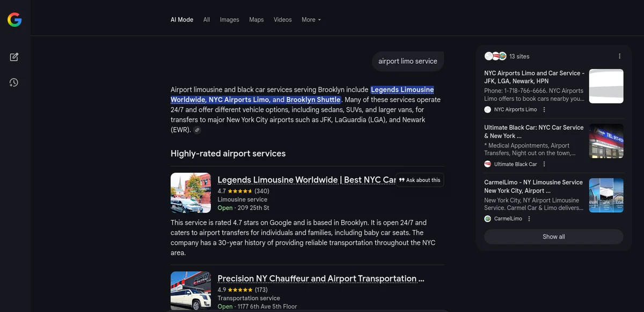Screen dimensions: 644x312
Task: Click the 'airport limo service' query chip
Action: (x=408, y=61)
